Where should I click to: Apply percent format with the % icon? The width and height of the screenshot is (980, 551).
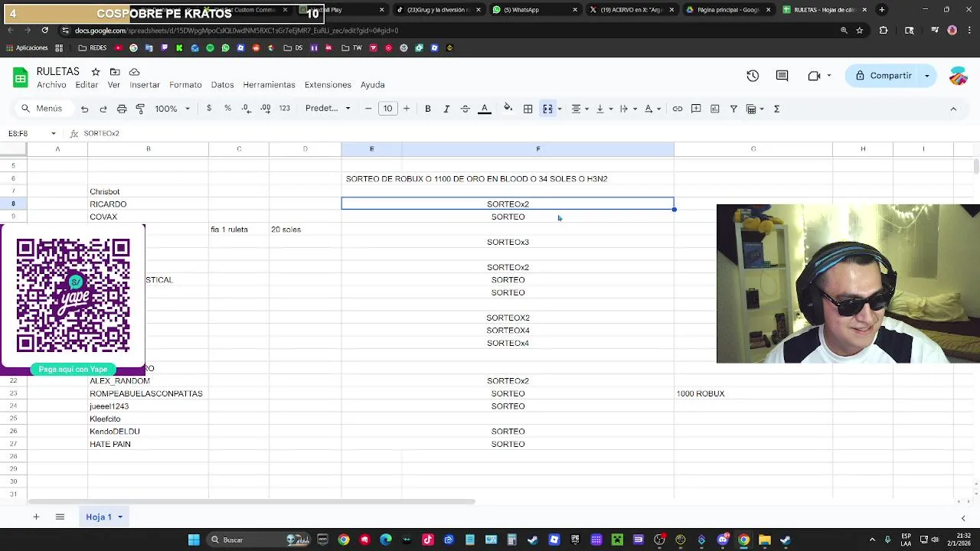(x=227, y=109)
